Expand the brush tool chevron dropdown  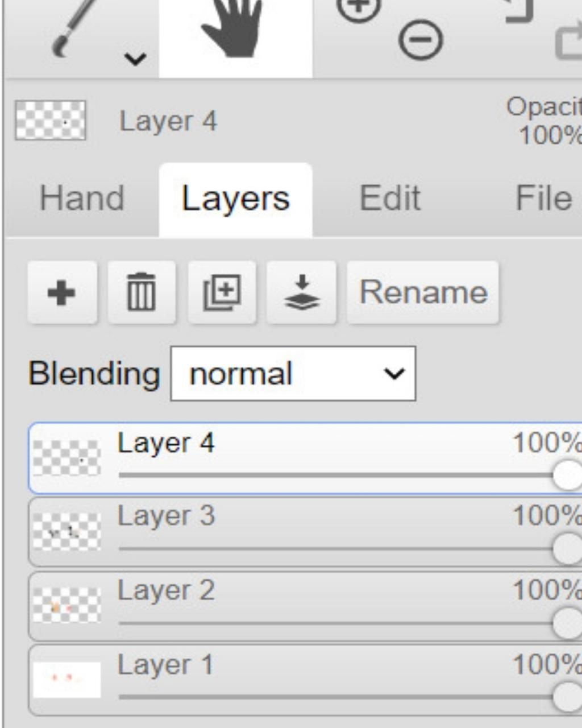point(135,59)
